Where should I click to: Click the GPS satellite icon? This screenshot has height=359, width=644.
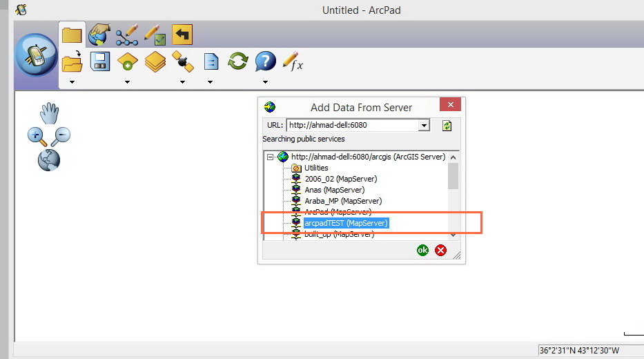[x=183, y=61]
